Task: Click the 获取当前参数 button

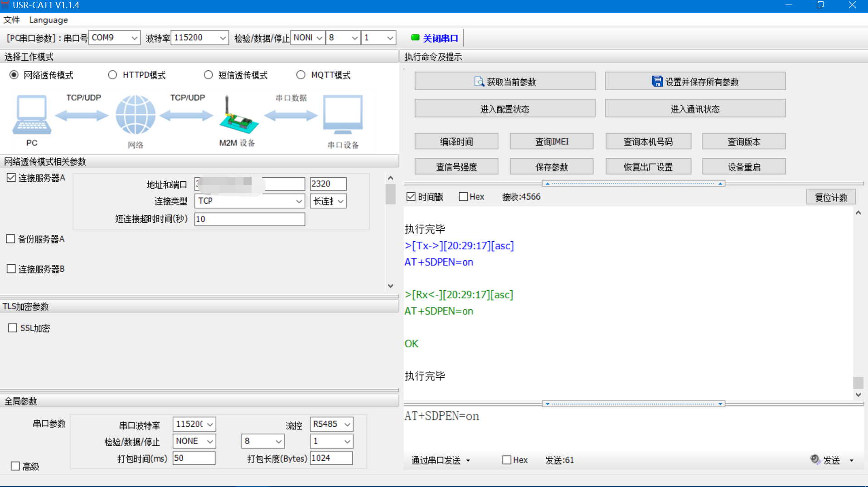Action: click(x=504, y=82)
